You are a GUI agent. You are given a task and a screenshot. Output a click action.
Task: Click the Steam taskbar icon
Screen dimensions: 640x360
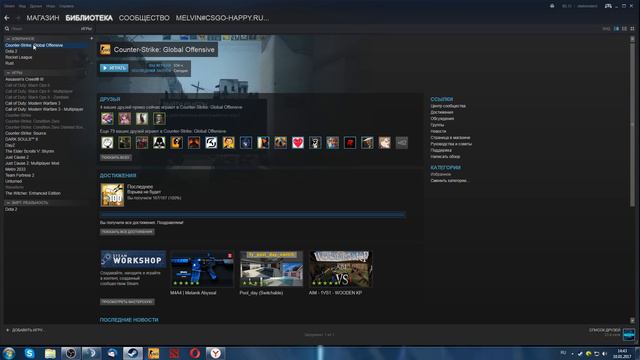tap(133, 353)
